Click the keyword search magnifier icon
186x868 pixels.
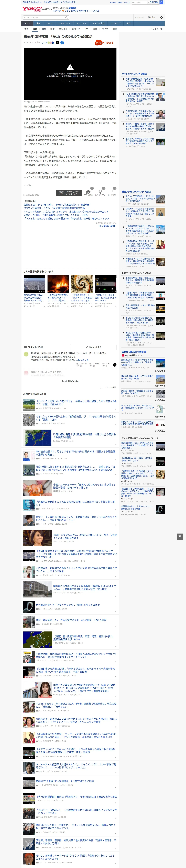(x=66, y=18)
